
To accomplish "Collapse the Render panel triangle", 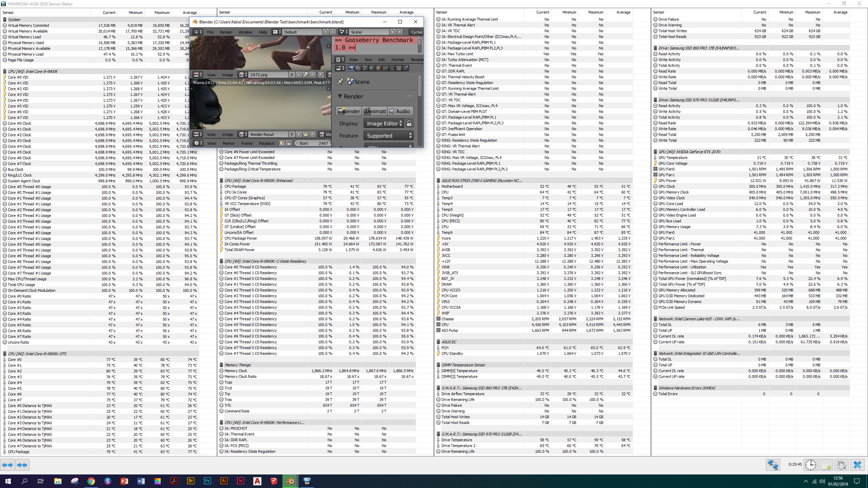I will click(x=340, y=97).
